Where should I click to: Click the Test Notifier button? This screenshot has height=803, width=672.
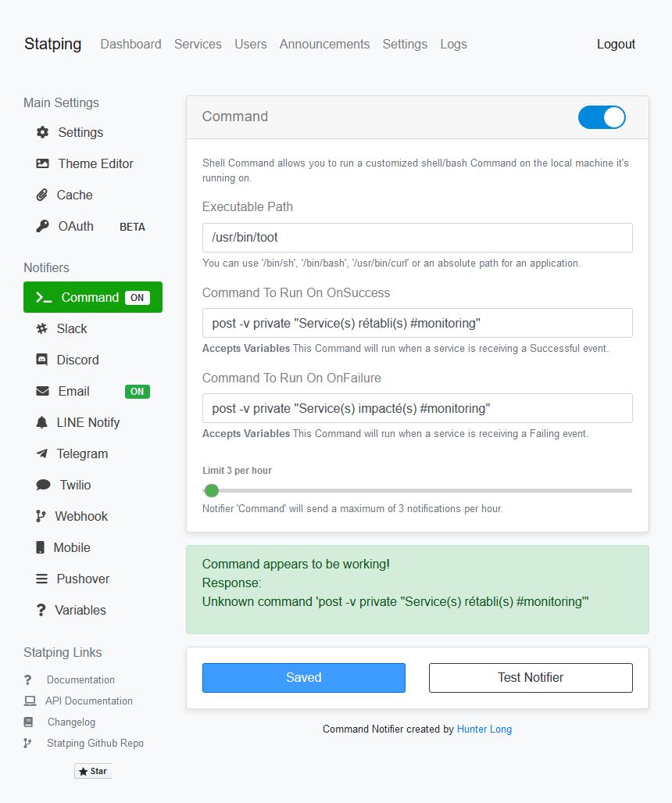[x=531, y=677]
